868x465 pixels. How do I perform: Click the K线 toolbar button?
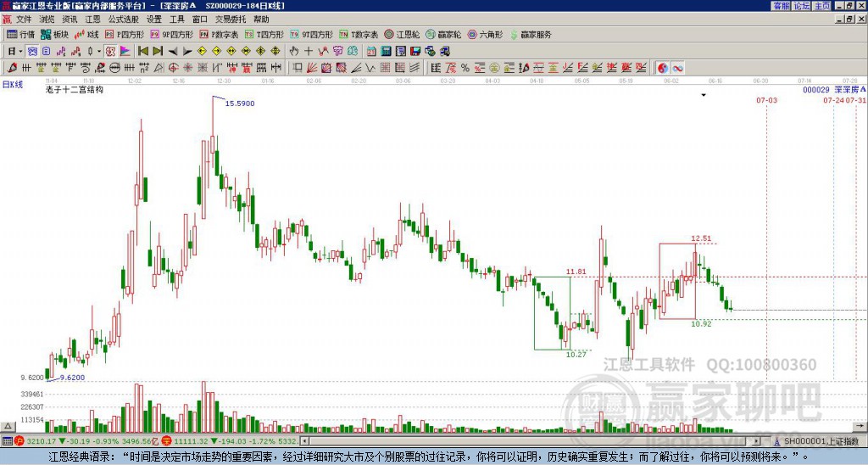86,34
